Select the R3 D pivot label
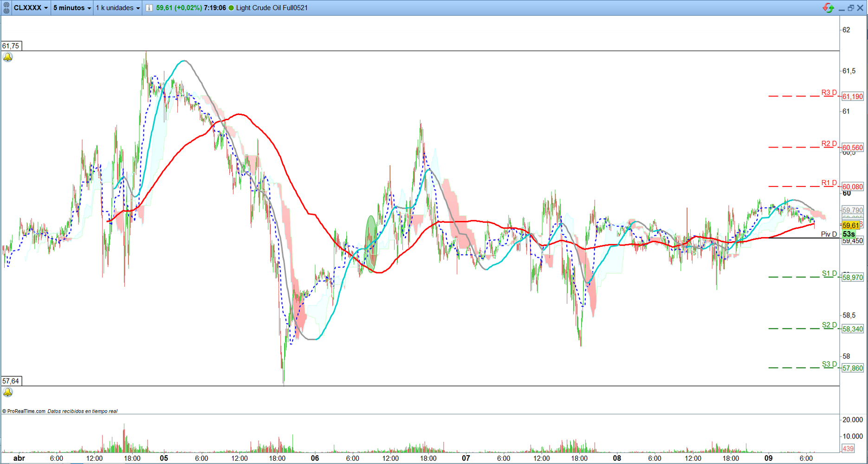The width and height of the screenshot is (868, 464). tap(829, 92)
